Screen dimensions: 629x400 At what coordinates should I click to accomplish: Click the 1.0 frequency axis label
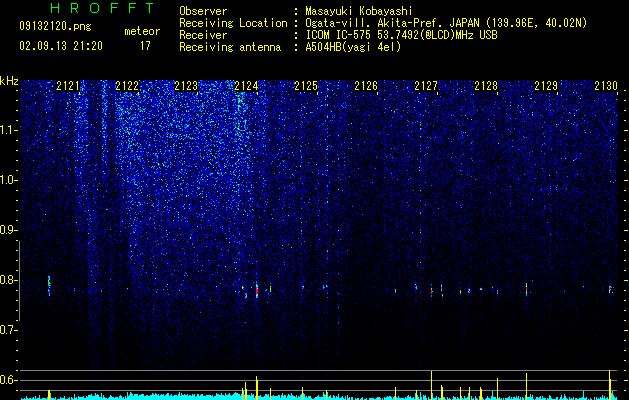[9, 180]
